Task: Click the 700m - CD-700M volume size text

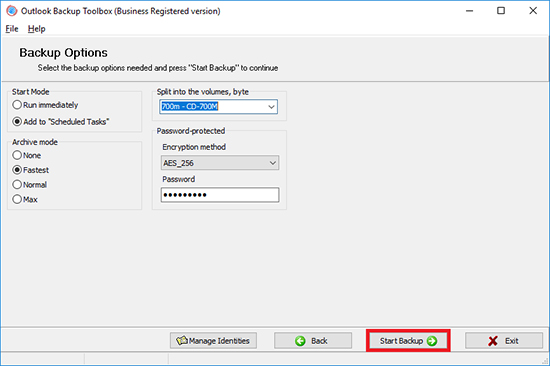Action: pyautogui.click(x=189, y=106)
